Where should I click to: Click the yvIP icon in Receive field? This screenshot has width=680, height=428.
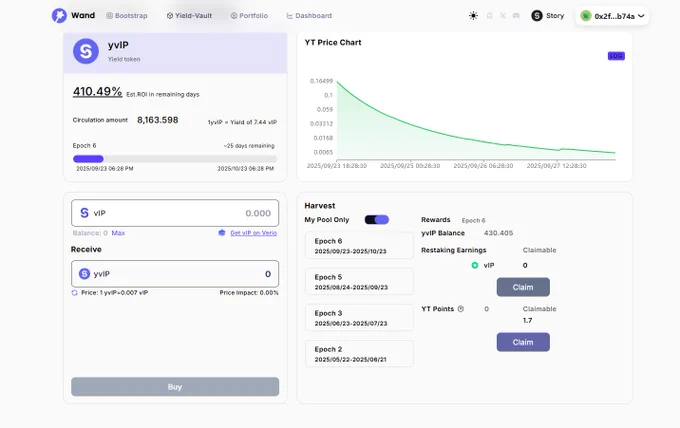tap(84, 274)
